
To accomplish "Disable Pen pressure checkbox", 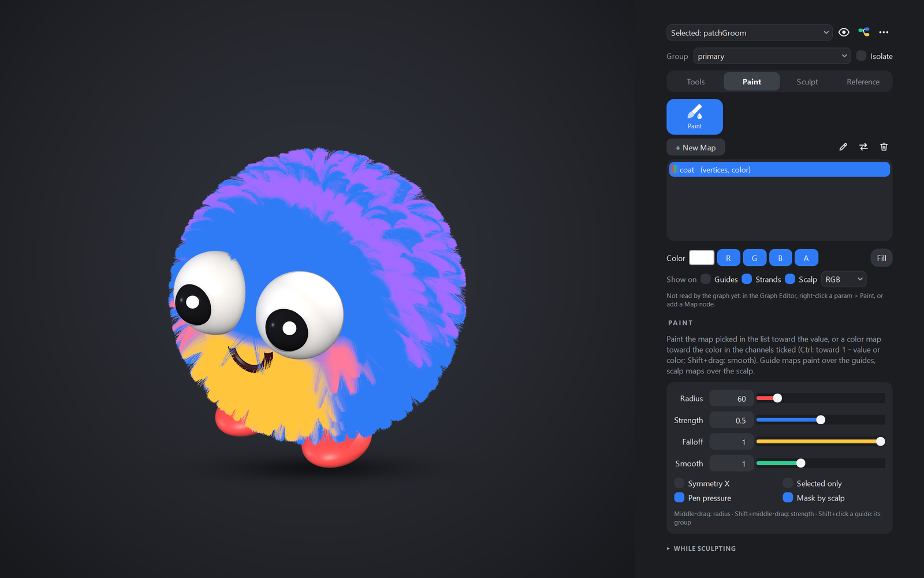I will point(679,498).
